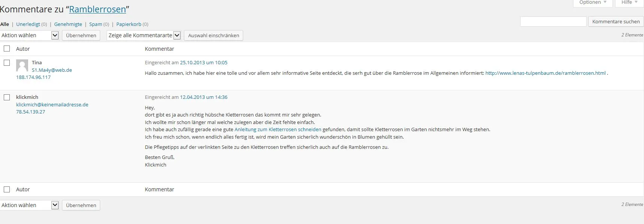Click the top Übernehmen button
This screenshot has height=224, width=644.
click(x=81, y=35)
